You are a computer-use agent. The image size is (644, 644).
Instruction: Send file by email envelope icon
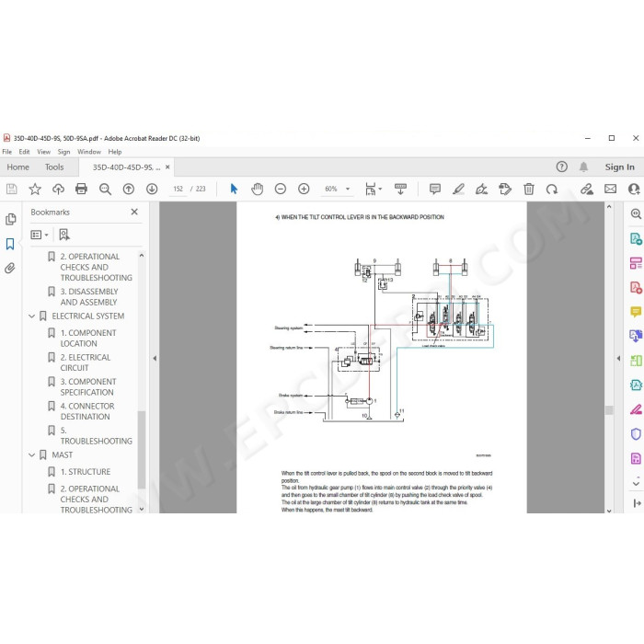point(610,189)
